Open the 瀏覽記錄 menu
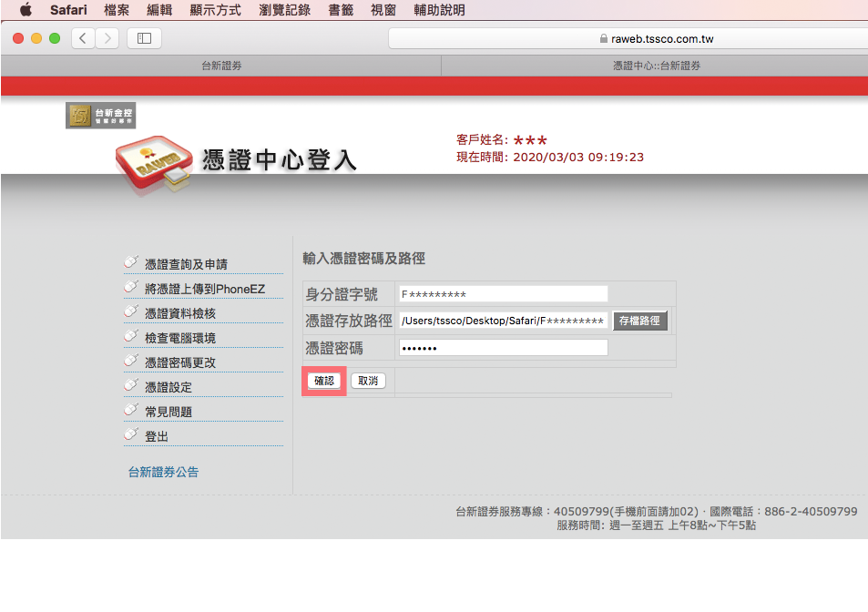This screenshot has height=612, width=868. [x=284, y=10]
